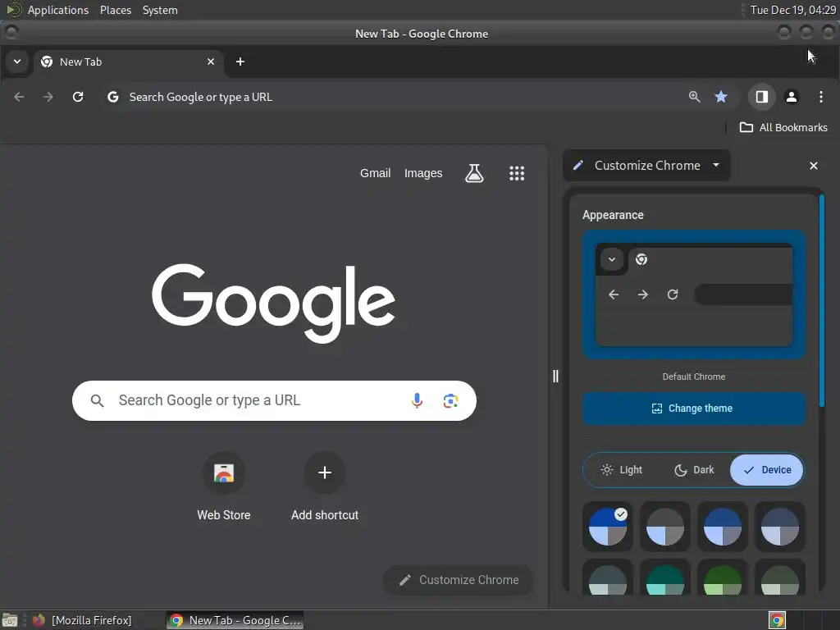Open the Gmail link
The image size is (840, 630).
375,173
